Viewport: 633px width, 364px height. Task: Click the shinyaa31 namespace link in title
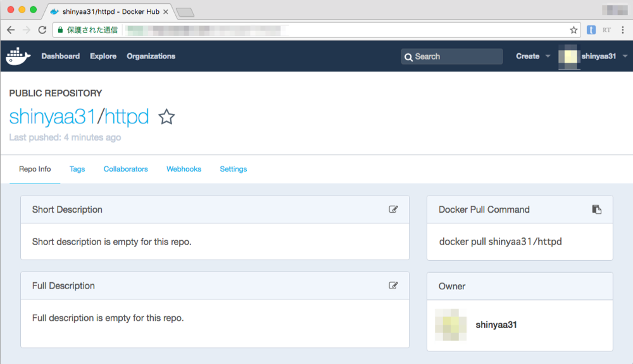[x=52, y=116]
